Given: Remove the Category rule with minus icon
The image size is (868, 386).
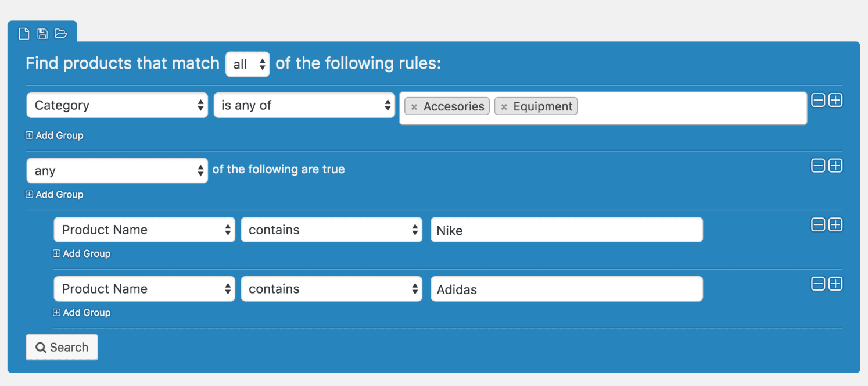Looking at the screenshot, I should click(x=818, y=101).
